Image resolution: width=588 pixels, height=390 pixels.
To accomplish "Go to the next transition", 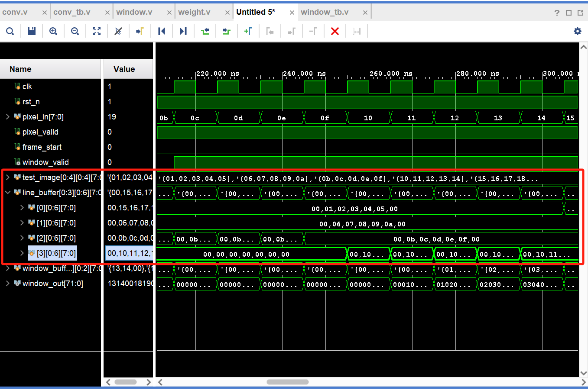I will coord(227,31).
